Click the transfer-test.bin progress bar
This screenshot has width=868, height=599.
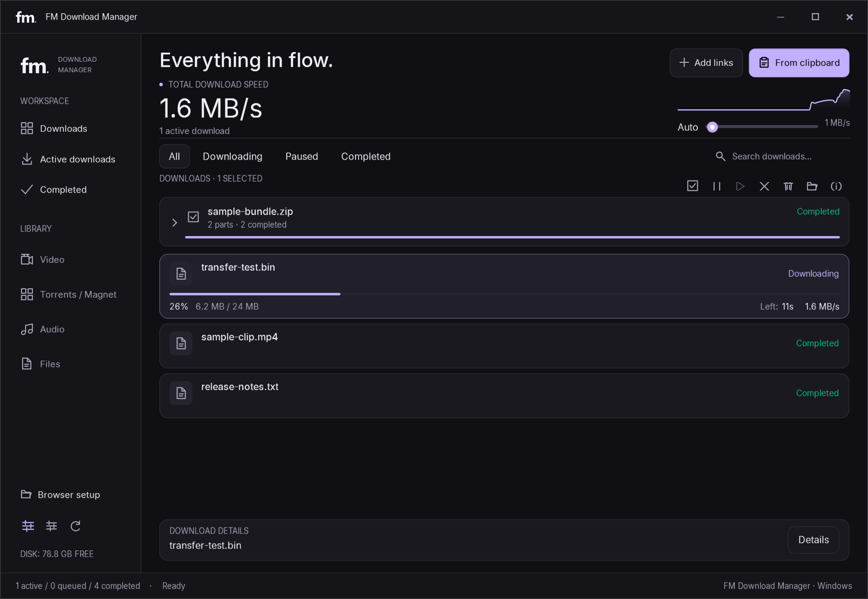point(504,294)
